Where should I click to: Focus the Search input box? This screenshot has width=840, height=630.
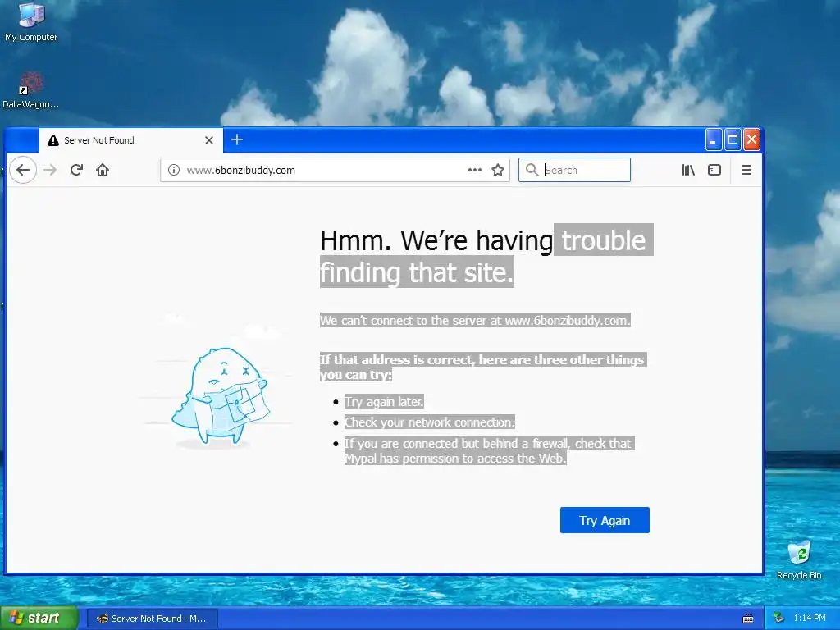point(574,170)
